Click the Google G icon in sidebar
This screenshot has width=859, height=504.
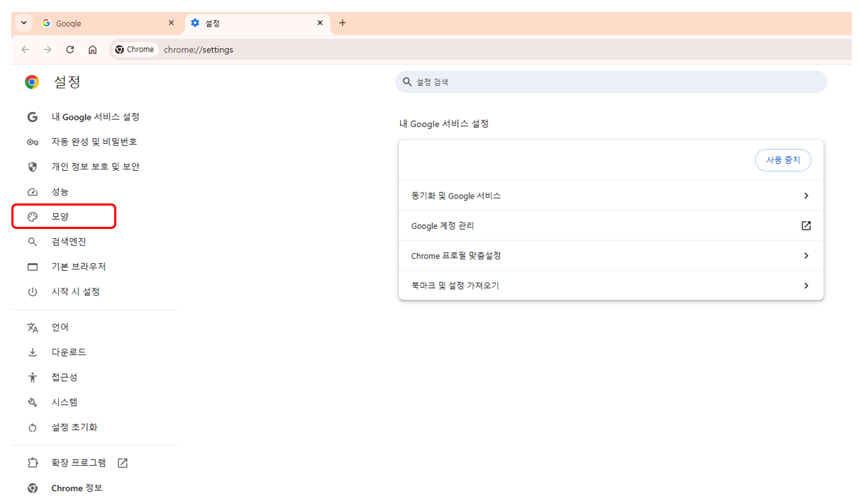pos(32,117)
